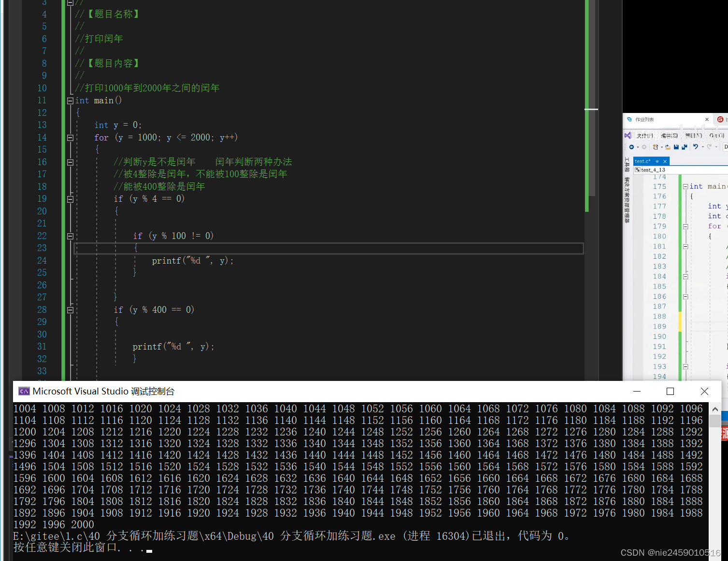Click the E:\gitee exit path line in console
This screenshot has width=728, height=561.
[x=291, y=536]
